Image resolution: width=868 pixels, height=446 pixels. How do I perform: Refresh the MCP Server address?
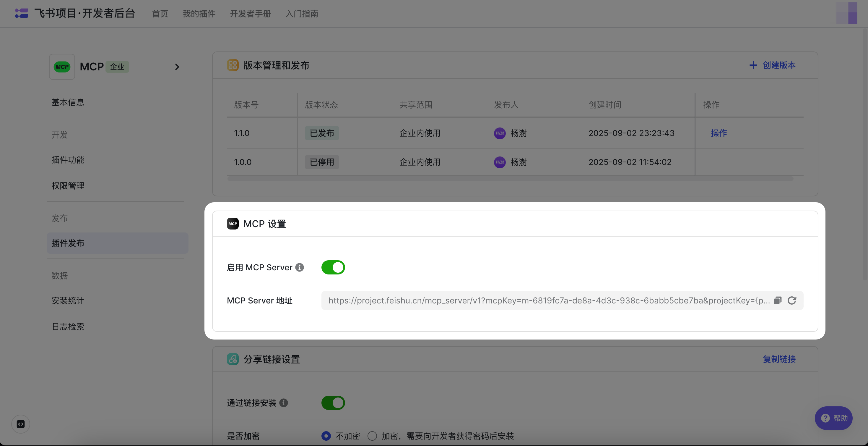pyautogui.click(x=792, y=300)
